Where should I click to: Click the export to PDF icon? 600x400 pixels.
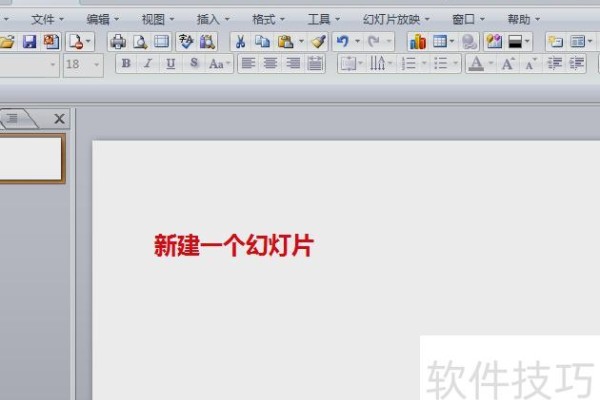tap(76, 41)
